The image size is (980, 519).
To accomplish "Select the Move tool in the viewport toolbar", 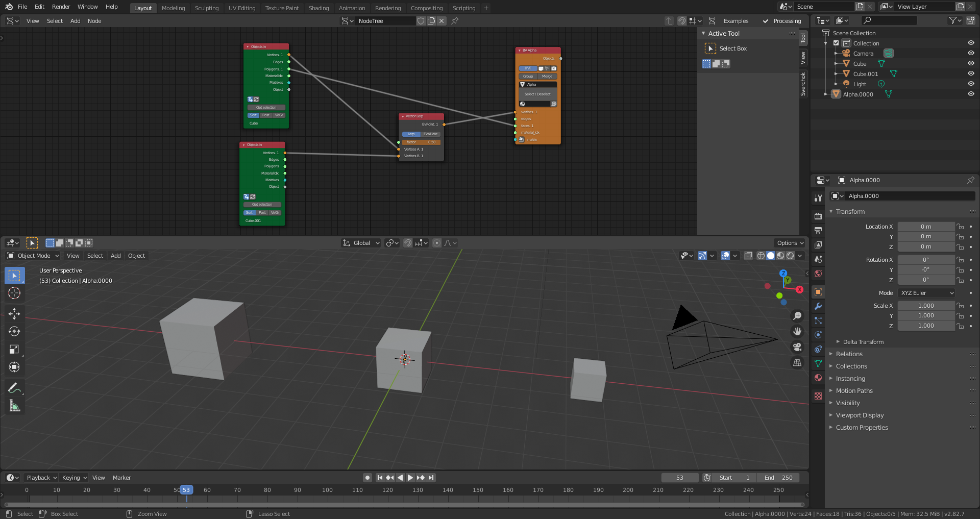I will point(14,313).
